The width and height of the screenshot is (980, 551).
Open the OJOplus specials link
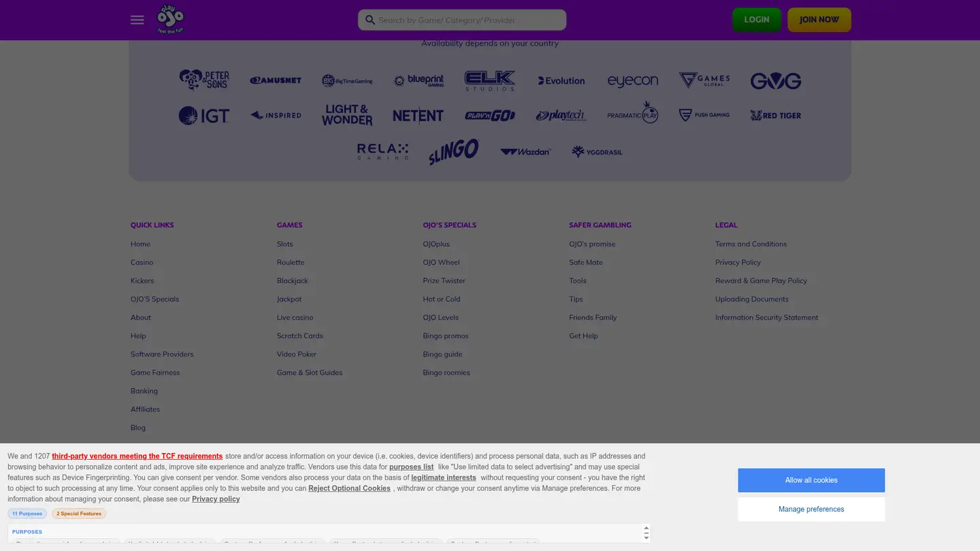(x=436, y=244)
